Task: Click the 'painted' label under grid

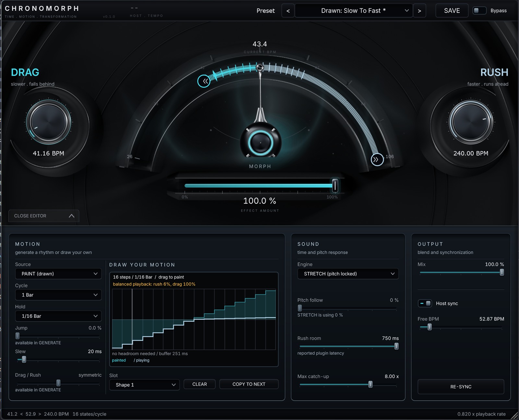Action: 119,360
